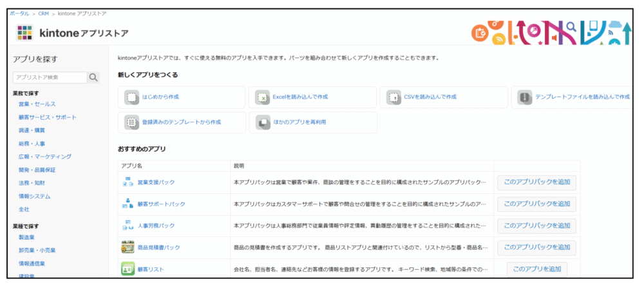This screenshot has height=286, width=644.
Task: Click the 登録済みのテンプレートから作成 icon
Action: (131, 122)
